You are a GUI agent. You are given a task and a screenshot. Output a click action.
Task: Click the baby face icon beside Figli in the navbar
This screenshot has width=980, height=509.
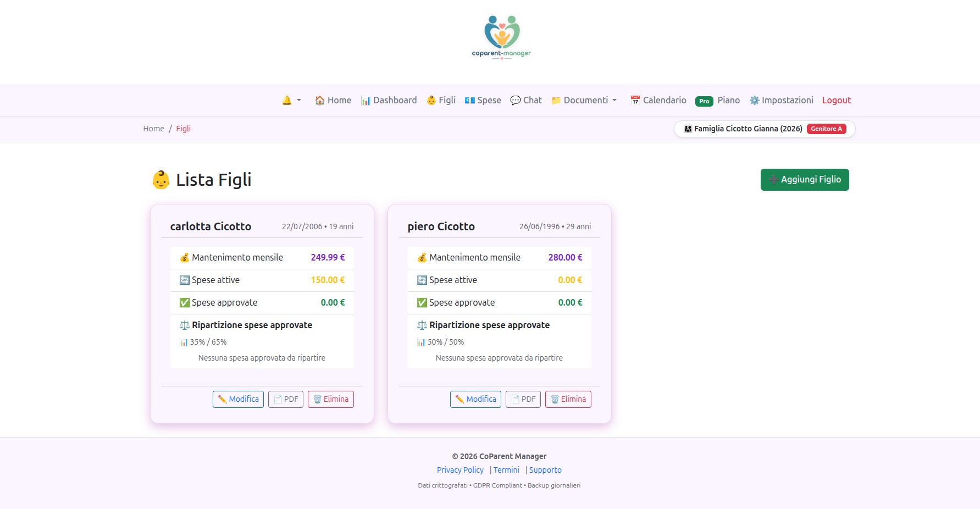pos(431,101)
